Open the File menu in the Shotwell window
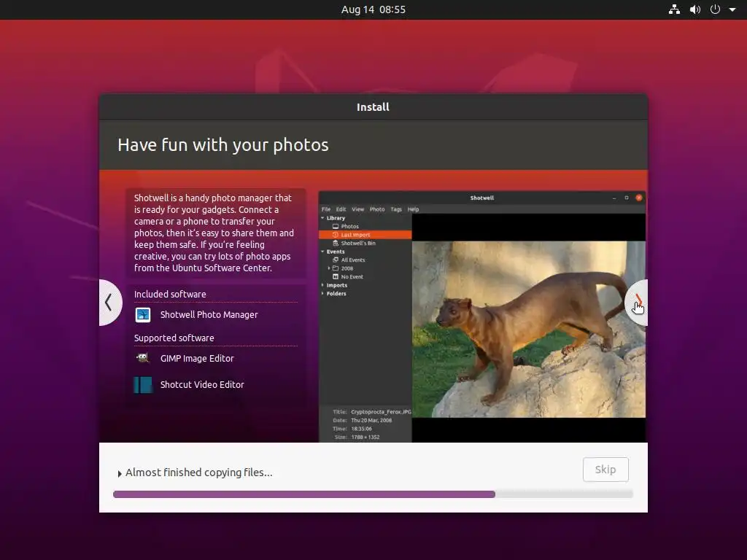Image resolution: width=747 pixels, height=560 pixels. pyautogui.click(x=326, y=209)
